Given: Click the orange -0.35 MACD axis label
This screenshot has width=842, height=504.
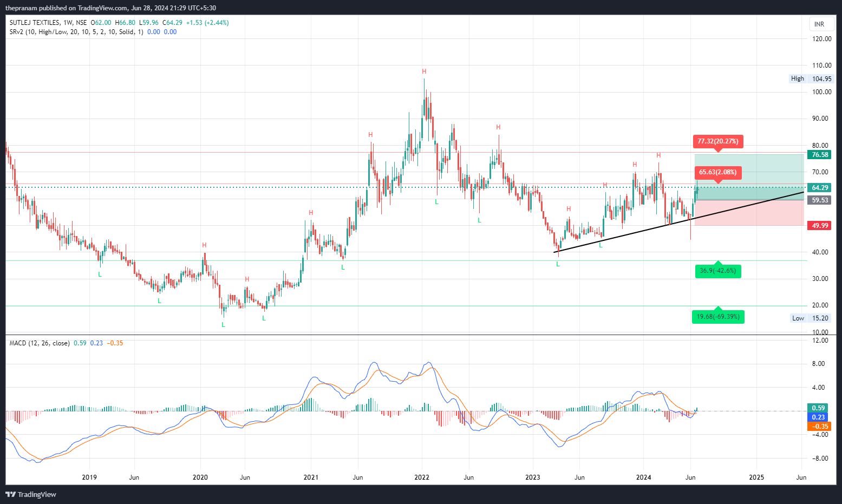Looking at the screenshot, I should [x=819, y=427].
